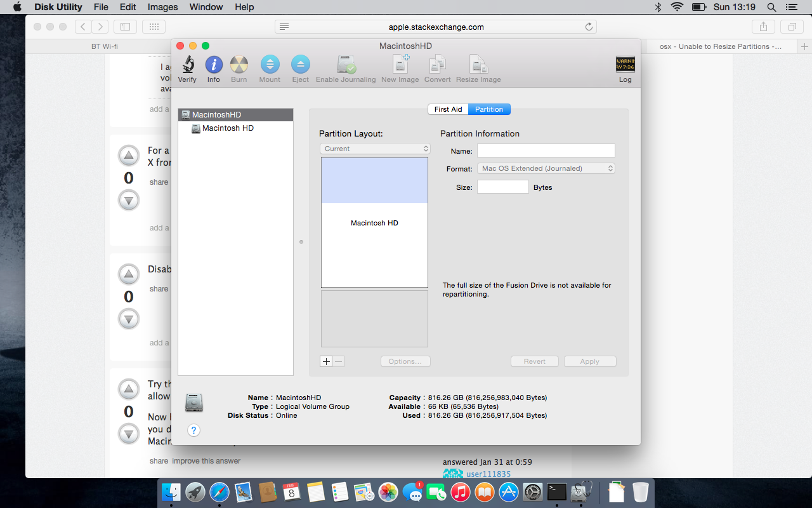
Task: Open Finder from the Dock
Action: coord(171,491)
